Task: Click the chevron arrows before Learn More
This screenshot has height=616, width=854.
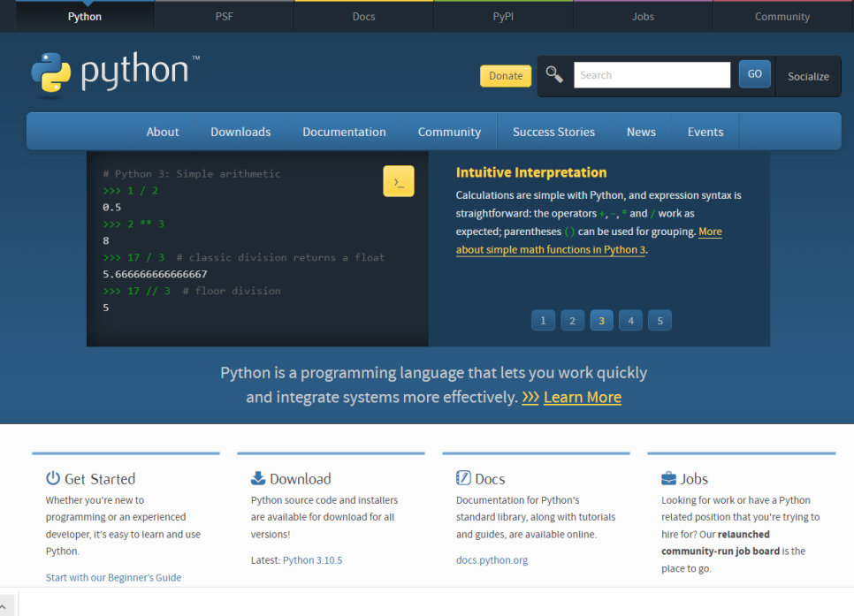Action: pyautogui.click(x=530, y=398)
